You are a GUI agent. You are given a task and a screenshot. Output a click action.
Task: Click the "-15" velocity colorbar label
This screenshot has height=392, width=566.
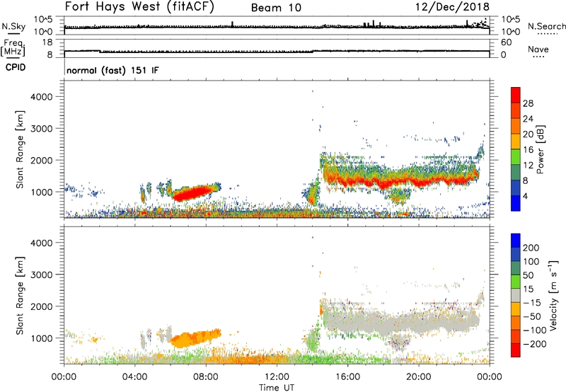[x=532, y=303]
